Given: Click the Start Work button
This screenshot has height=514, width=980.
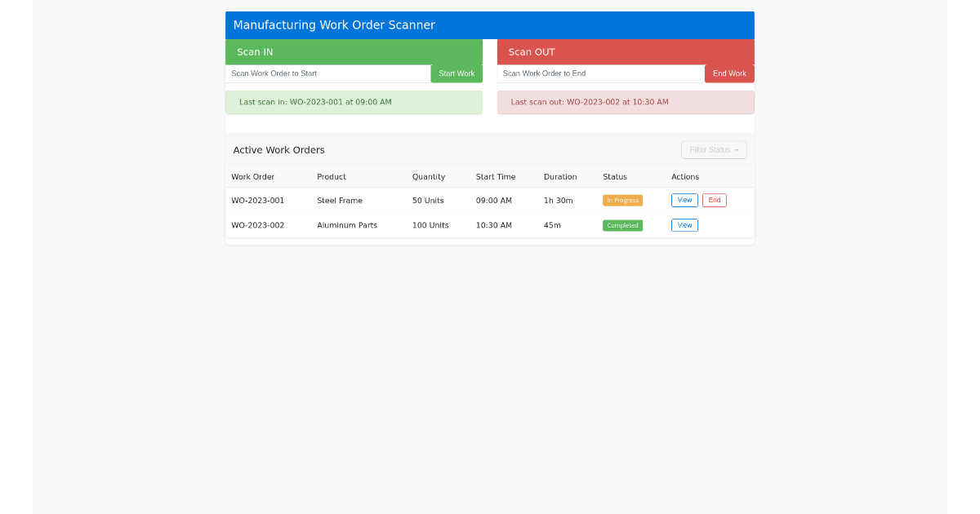Looking at the screenshot, I should [x=456, y=73].
